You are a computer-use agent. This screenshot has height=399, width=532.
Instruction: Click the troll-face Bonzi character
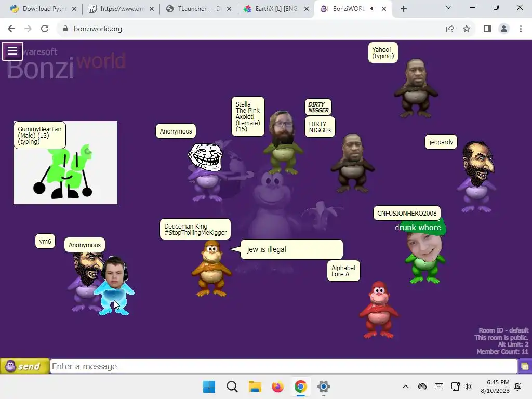tap(206, 172)
